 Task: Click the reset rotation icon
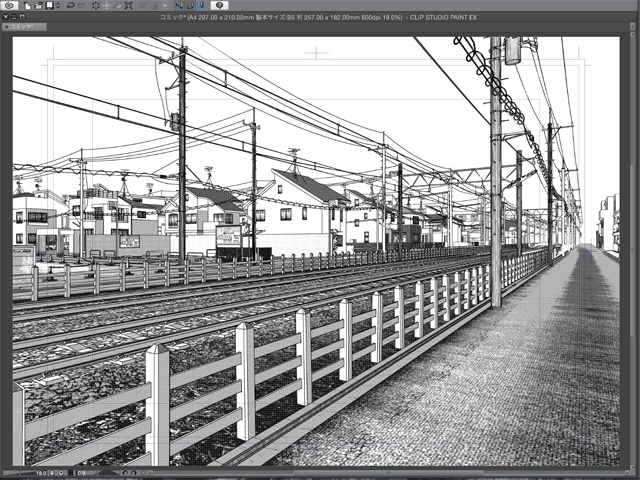(x=143, y=473)
